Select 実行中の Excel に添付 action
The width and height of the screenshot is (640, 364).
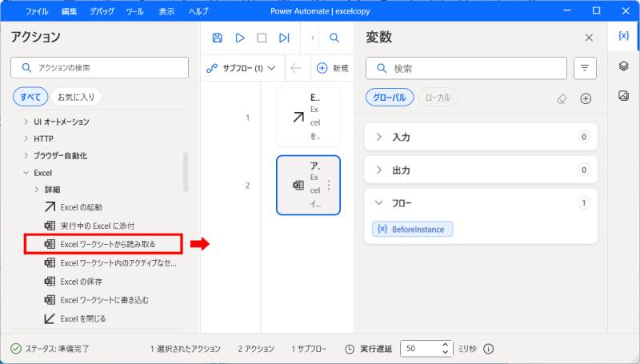coord(90,226)
